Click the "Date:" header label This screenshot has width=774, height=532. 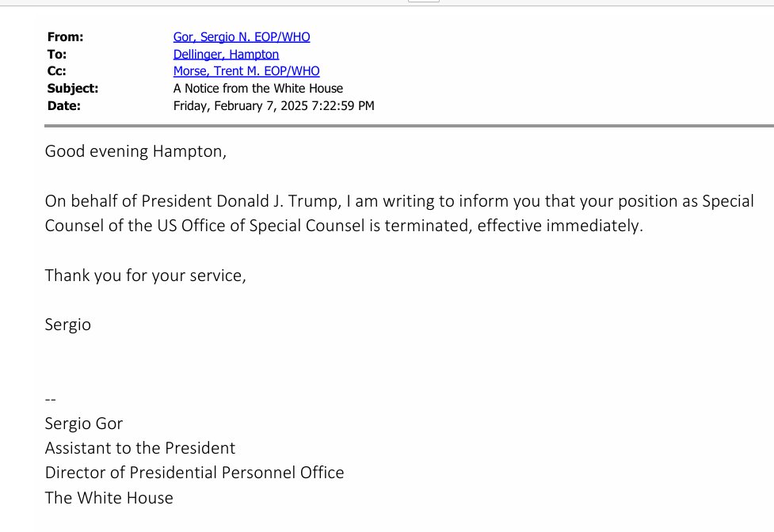coord(64,106)
